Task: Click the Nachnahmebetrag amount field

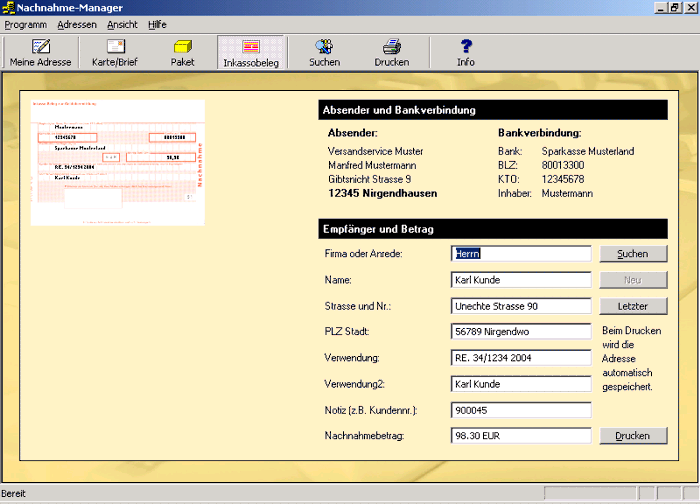Action: coord(521,436)
